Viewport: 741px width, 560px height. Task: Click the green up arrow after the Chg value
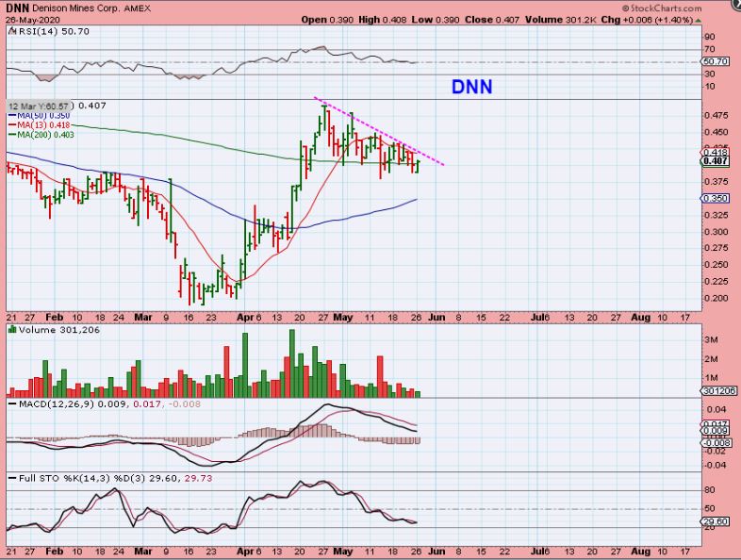699,21
